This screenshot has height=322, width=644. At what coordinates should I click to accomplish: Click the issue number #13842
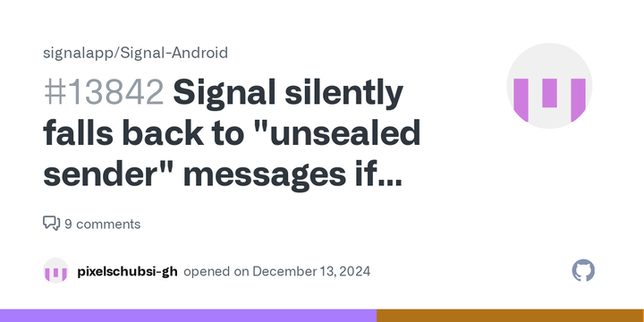click(104, 94)
